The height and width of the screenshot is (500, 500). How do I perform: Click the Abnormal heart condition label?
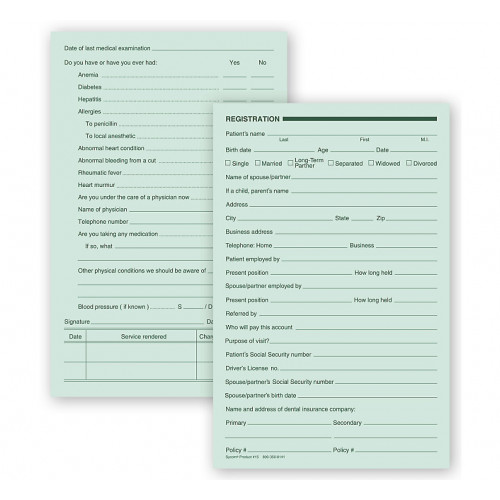(x=111, y=148)
